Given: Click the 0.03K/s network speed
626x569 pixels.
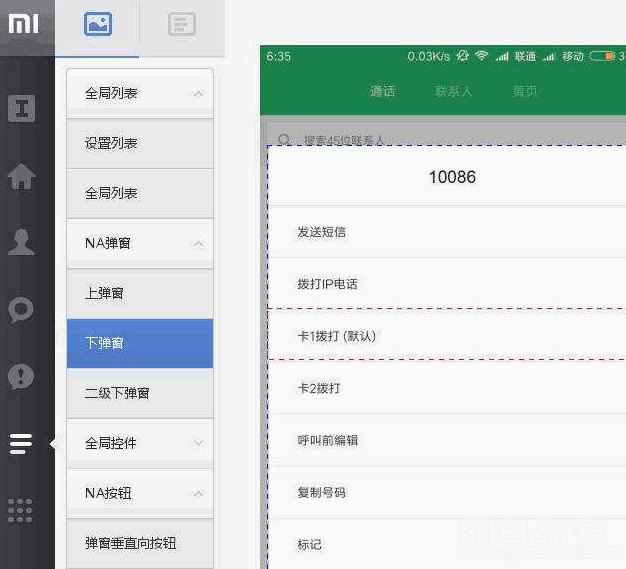Looking at the screenshot, I should click(429, 56).
